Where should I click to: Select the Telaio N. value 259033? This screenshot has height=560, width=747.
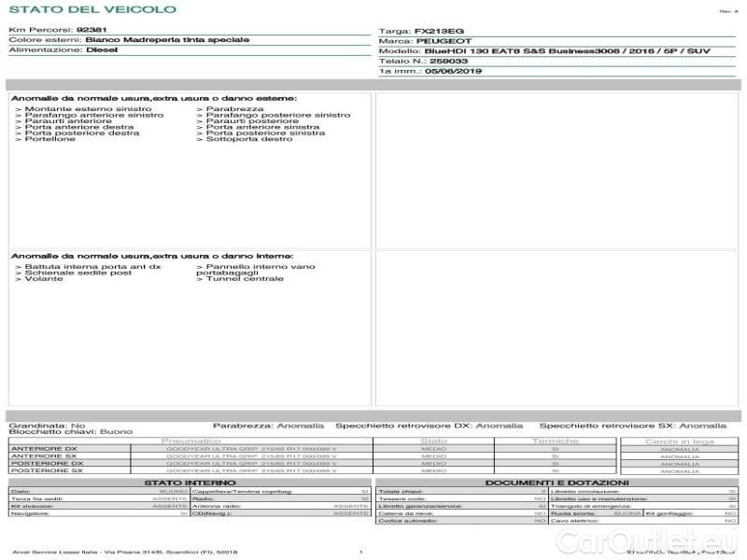449,62
